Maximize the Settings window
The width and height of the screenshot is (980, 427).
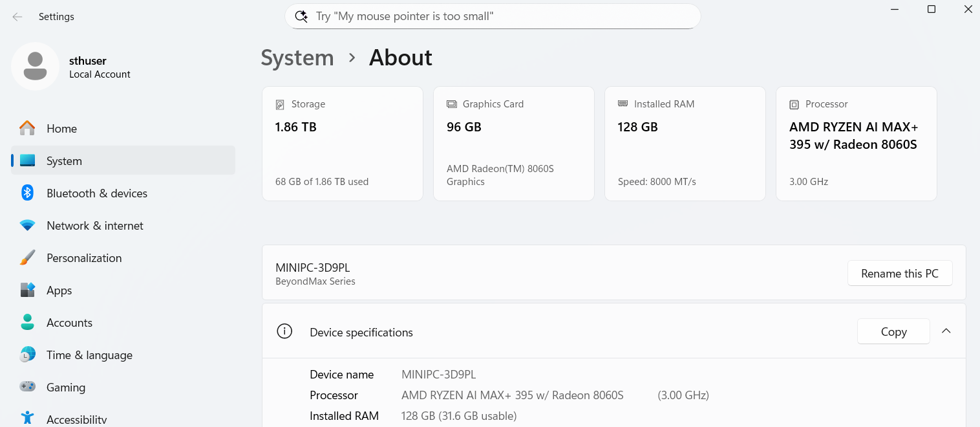point(932,9)
